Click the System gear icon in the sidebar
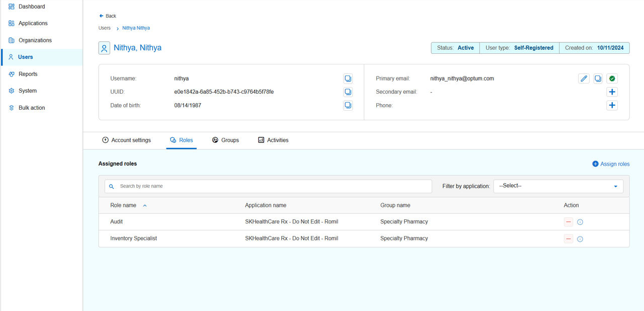The image size is (644, 311). 12,91
